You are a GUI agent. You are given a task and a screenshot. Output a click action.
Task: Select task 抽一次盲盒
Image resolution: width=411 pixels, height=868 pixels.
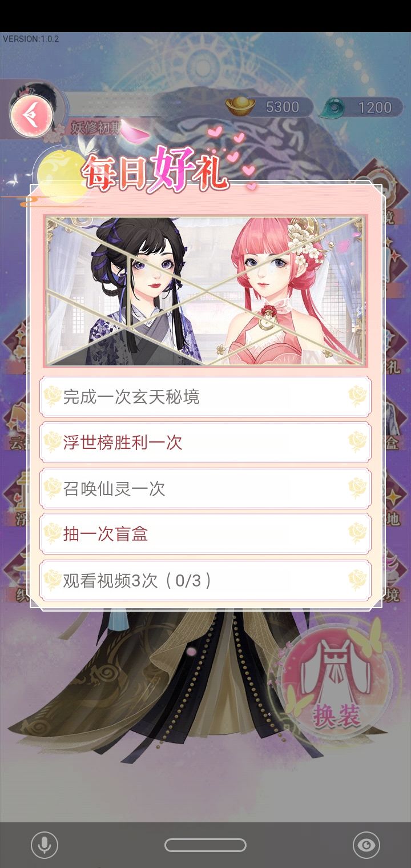(205, 534)
